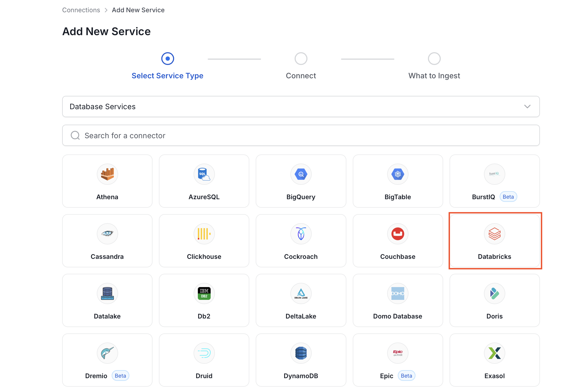The width and height of the screenshot is (577, 392).
Task: Select the Doris connector icon
Action: [494, 293]
